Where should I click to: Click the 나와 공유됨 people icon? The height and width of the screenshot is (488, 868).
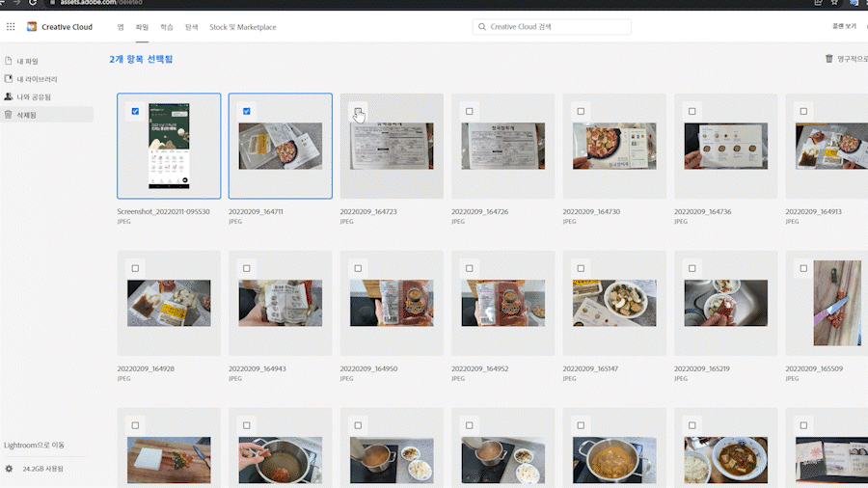9,96
